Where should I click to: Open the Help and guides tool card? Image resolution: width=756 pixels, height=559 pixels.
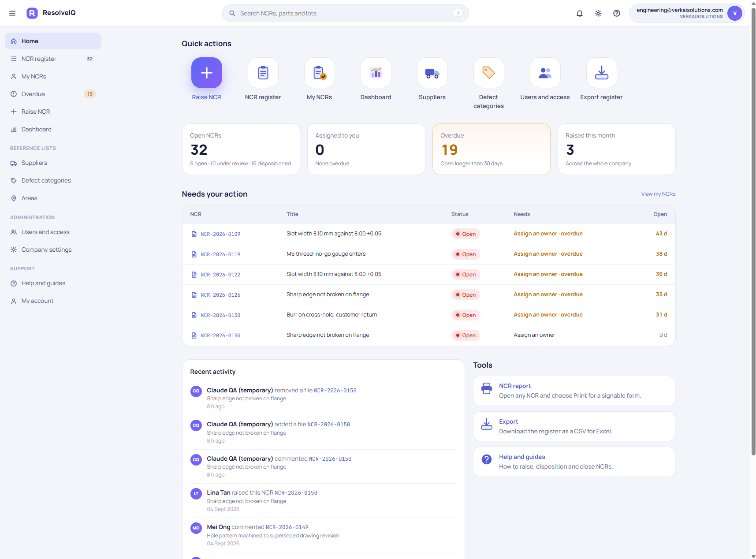pyautogui.click(x=574, y=462)
